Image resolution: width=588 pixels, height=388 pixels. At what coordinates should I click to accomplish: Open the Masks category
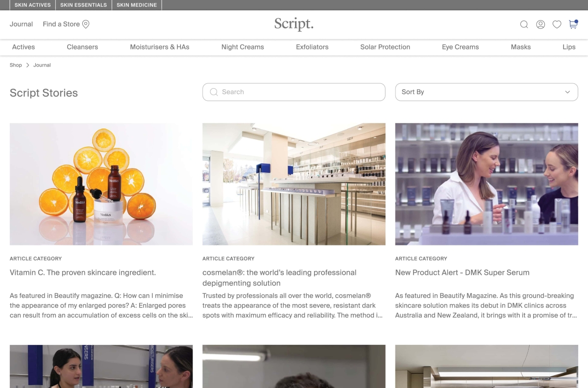521,47
